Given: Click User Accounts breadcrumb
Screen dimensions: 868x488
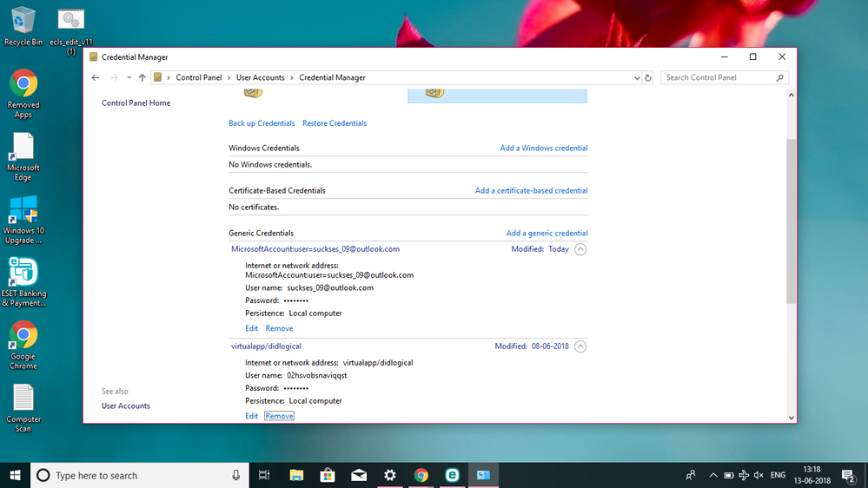Looking at the screenshot, I should pyautogui.click(x=260, y=77).
